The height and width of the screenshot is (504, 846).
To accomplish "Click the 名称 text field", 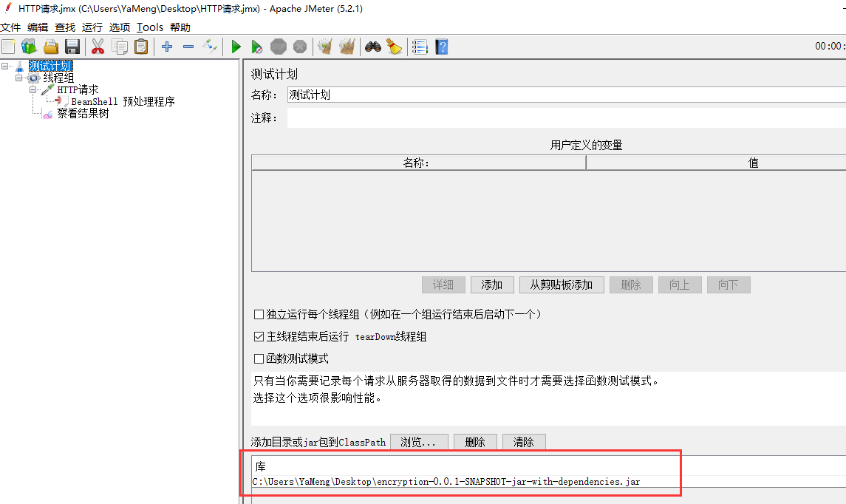I will pyautogui.click(x=562, y=95).
